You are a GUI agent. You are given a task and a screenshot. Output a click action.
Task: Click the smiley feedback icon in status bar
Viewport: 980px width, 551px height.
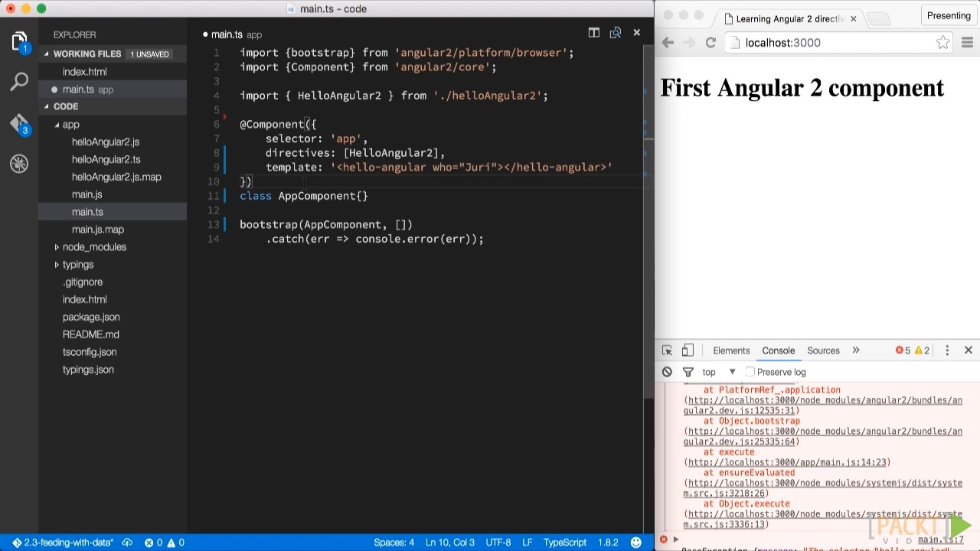[x=636, y=543]
